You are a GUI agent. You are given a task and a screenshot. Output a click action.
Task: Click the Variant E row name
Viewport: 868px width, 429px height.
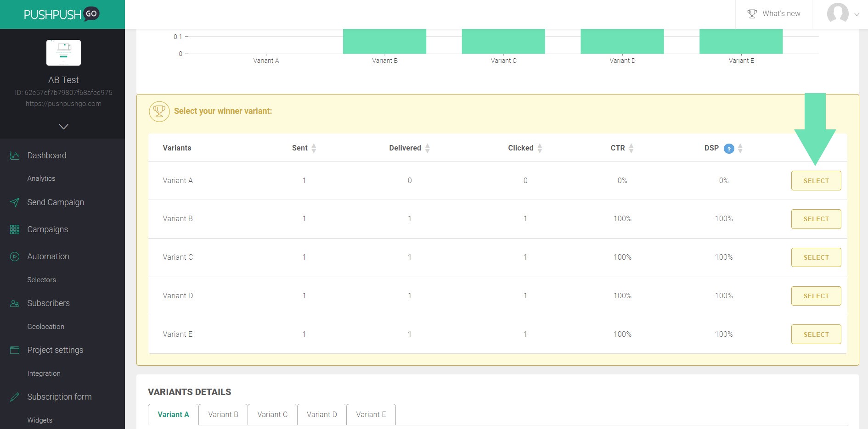click(178, 334)
